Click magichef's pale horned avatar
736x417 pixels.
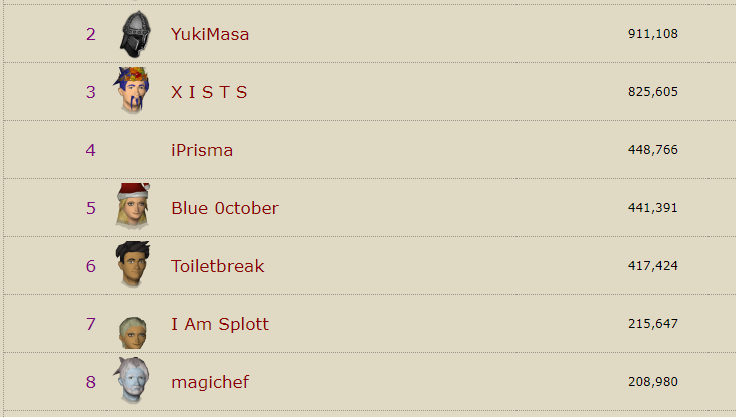point(131,381)
